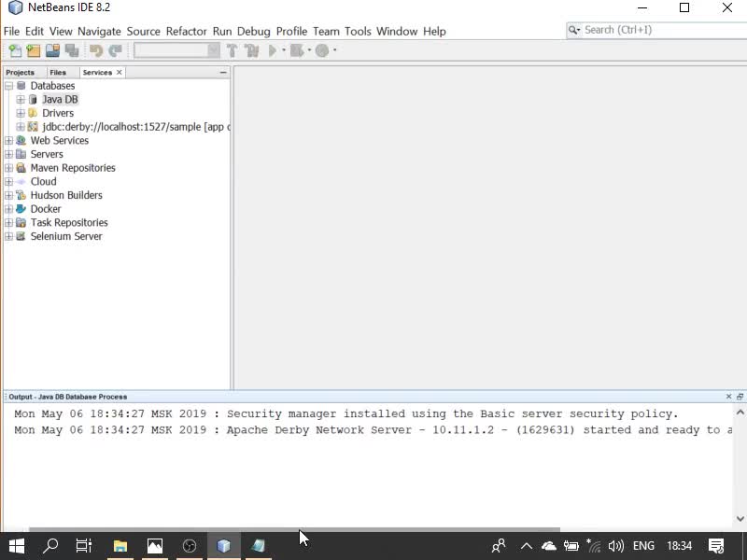Viewport: 747px width, 560px height.
Task: Select the Hudson Builders tree label
Action: [66, 195]
